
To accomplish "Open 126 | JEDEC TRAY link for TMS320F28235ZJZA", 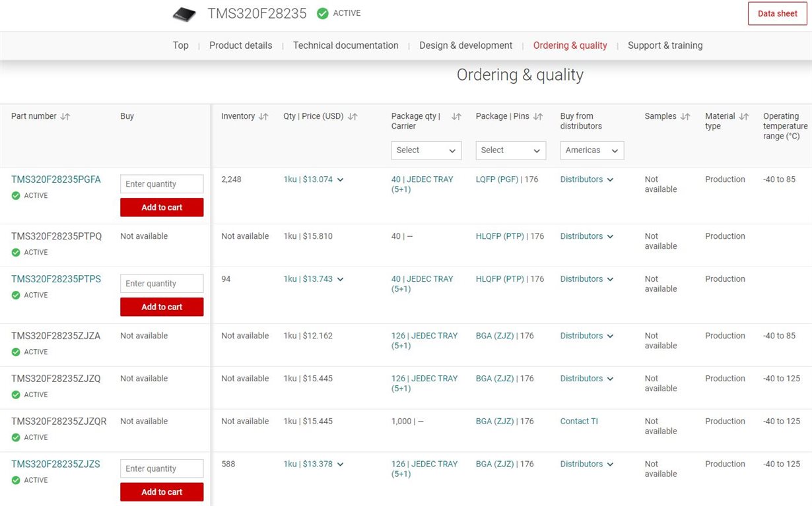I will click(x=424, y=340).
